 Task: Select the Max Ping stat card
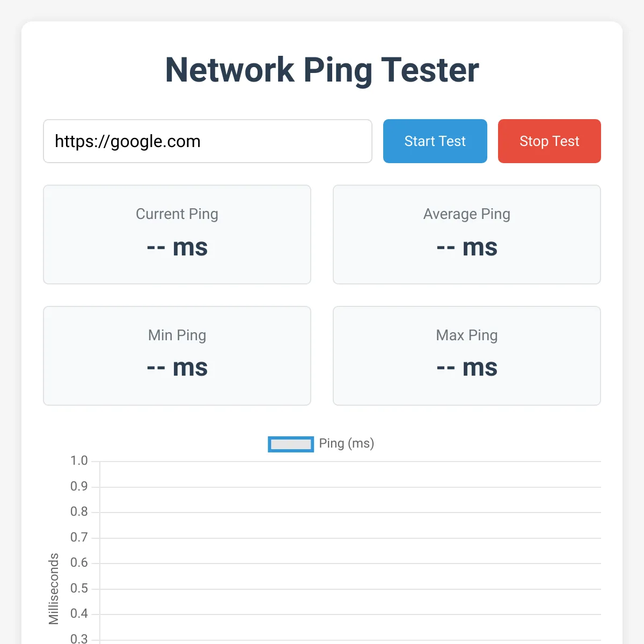tap(467, 356)
